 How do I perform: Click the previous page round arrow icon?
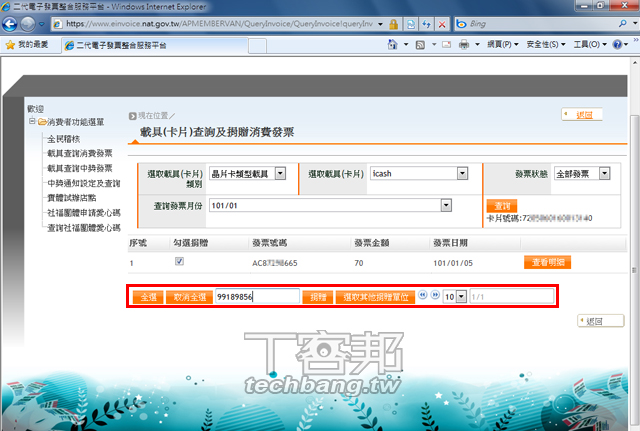coord(423,295)
